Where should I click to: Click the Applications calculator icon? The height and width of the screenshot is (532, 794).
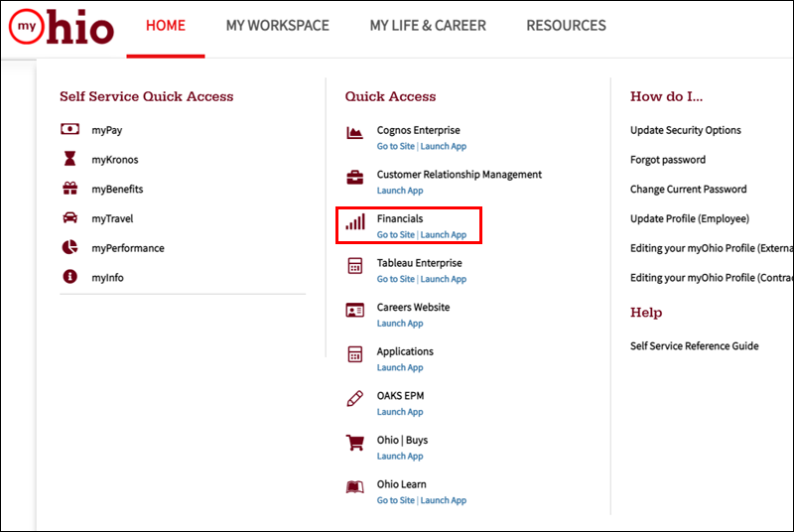tap(355, 353)
